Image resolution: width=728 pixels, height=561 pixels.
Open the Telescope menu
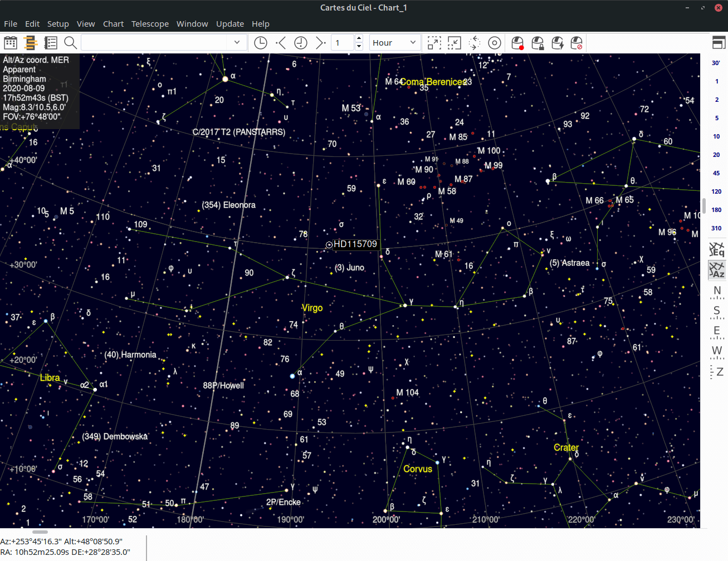point(150,24)
